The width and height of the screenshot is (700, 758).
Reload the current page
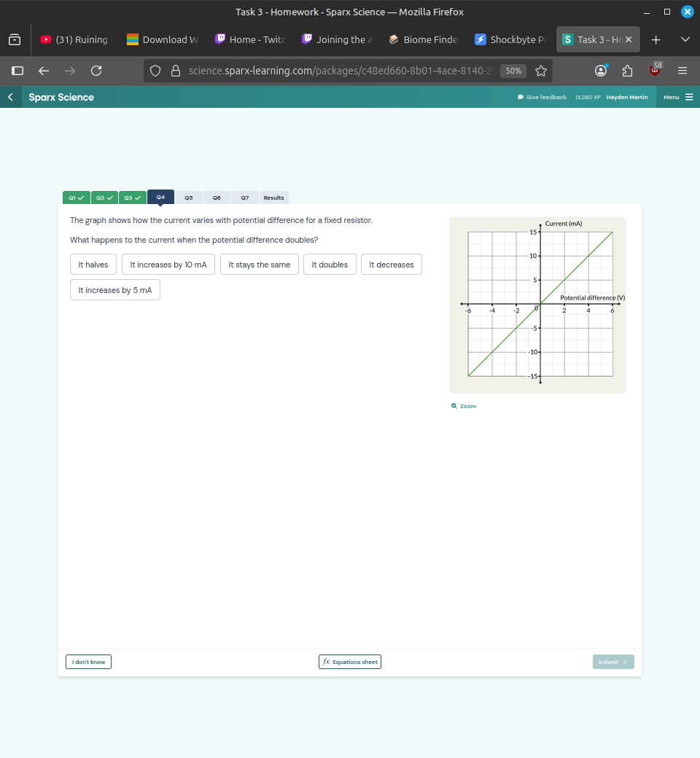point(96,71)
